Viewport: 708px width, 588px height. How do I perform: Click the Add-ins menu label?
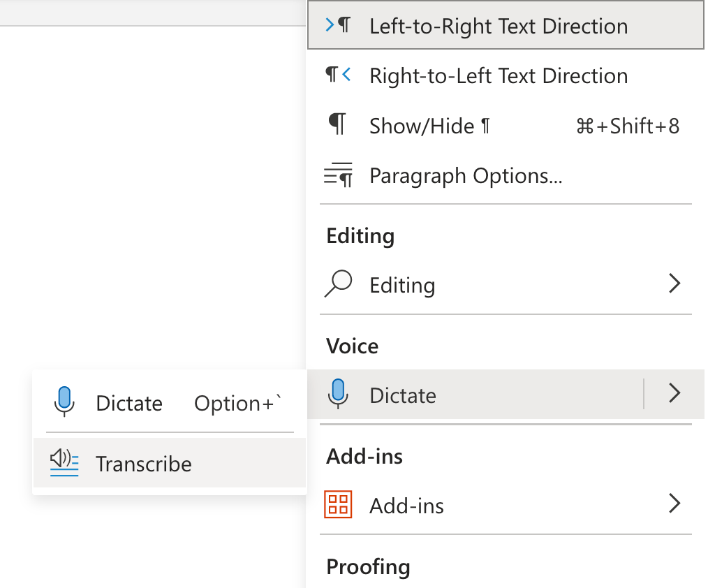coord(406,506)
